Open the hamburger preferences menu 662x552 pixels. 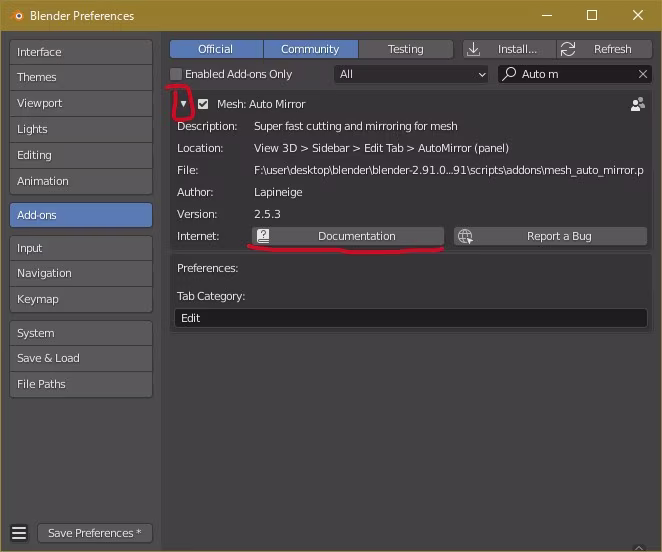point(19,533)
